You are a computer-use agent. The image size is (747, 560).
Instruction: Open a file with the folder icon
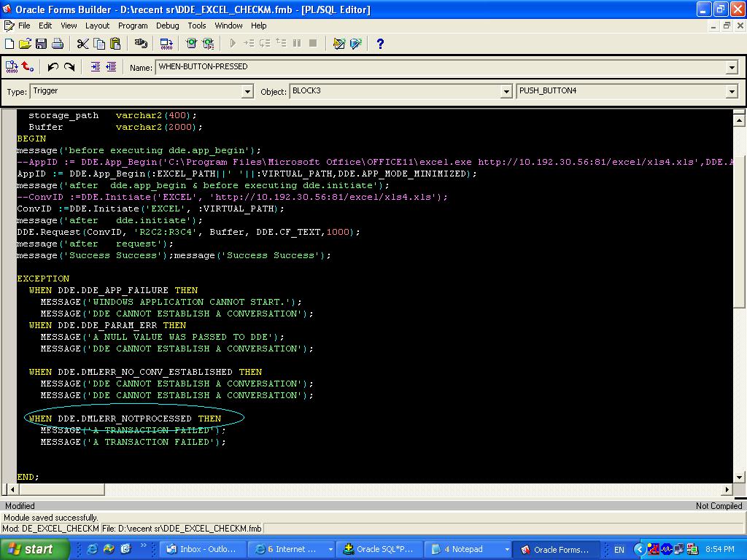(25, 44)
